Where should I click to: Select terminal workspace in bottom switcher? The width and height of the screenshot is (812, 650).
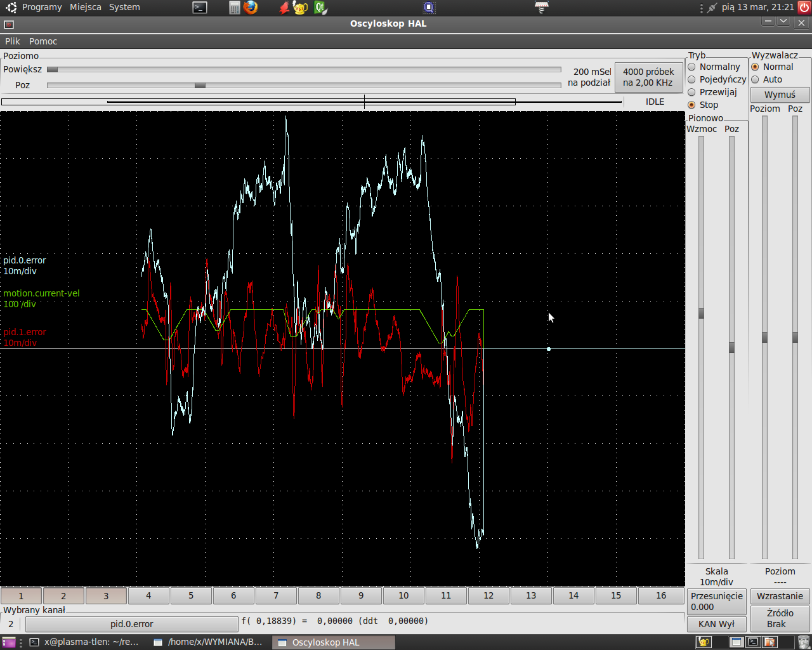(753, 642)
